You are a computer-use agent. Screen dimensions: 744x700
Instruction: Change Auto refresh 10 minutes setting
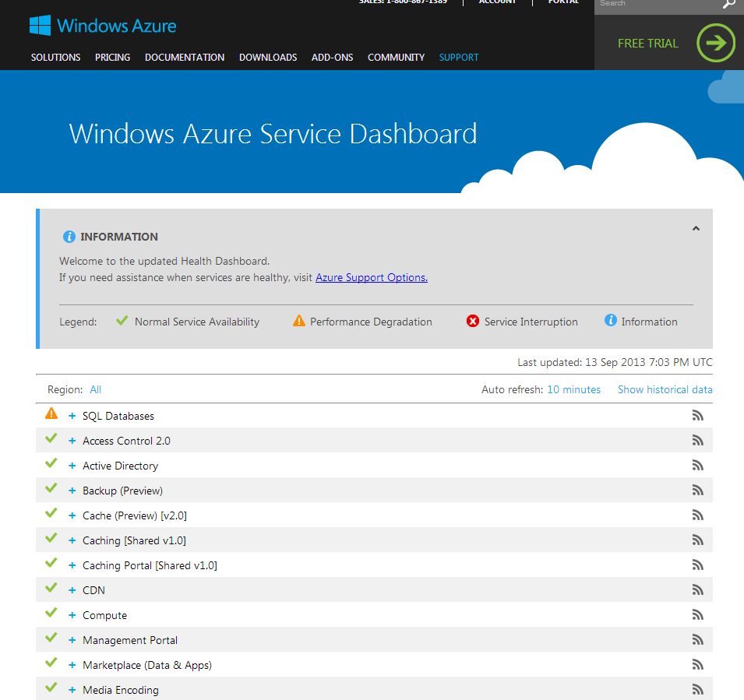pyautogui.click(x=573, y=389)
